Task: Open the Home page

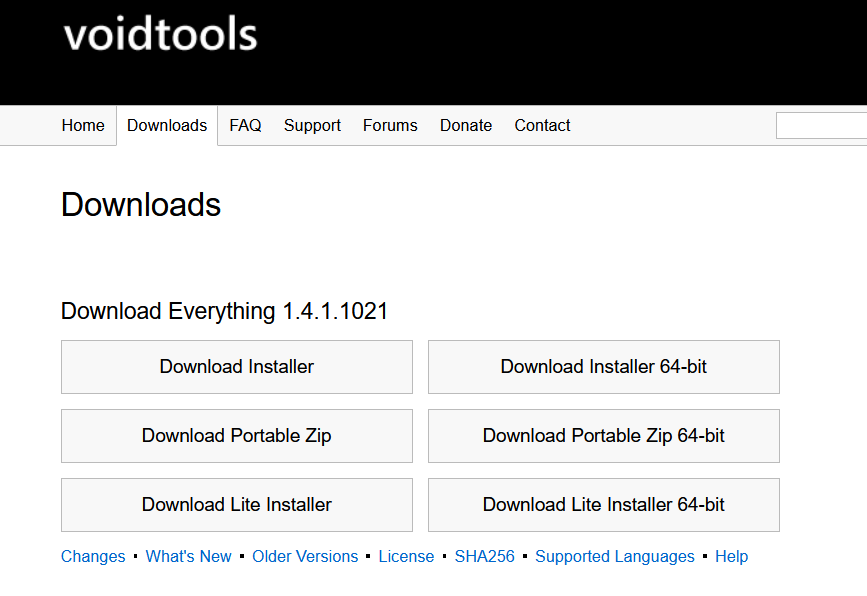Action: coord(83,125)
